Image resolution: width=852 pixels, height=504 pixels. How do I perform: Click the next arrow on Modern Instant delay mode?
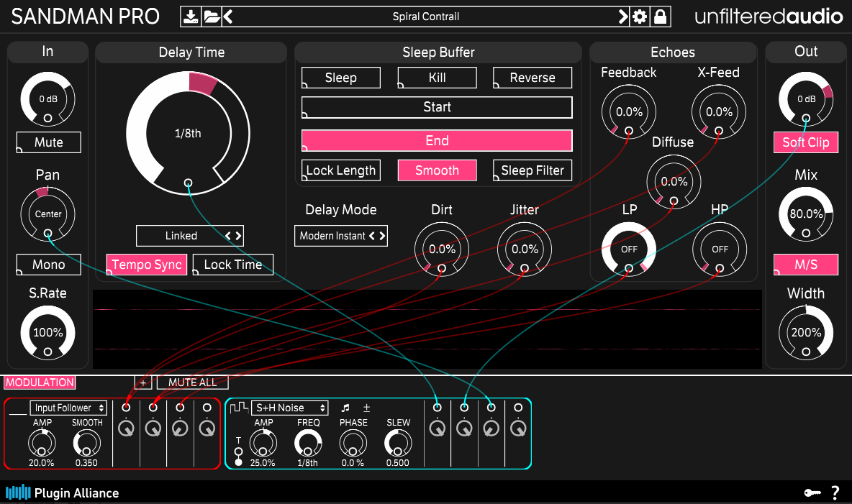[383, 236]
